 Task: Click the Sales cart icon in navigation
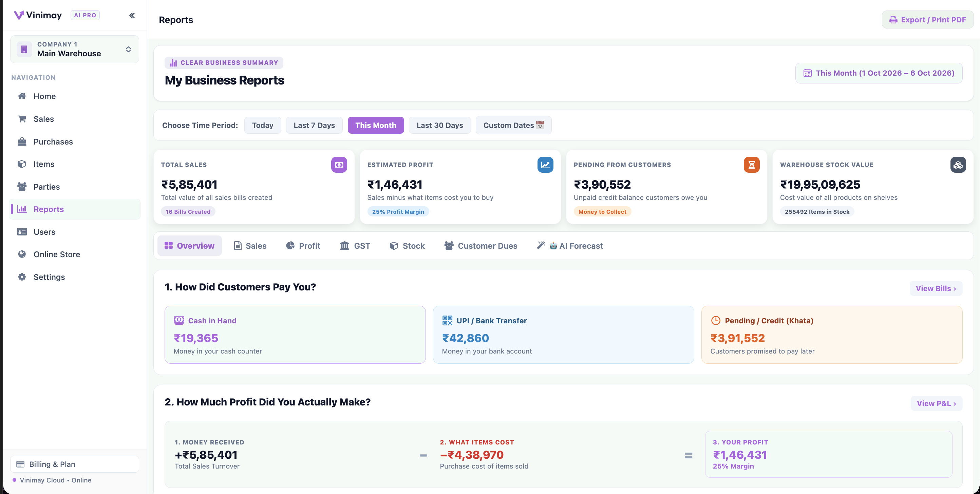[x=22, y=119]
